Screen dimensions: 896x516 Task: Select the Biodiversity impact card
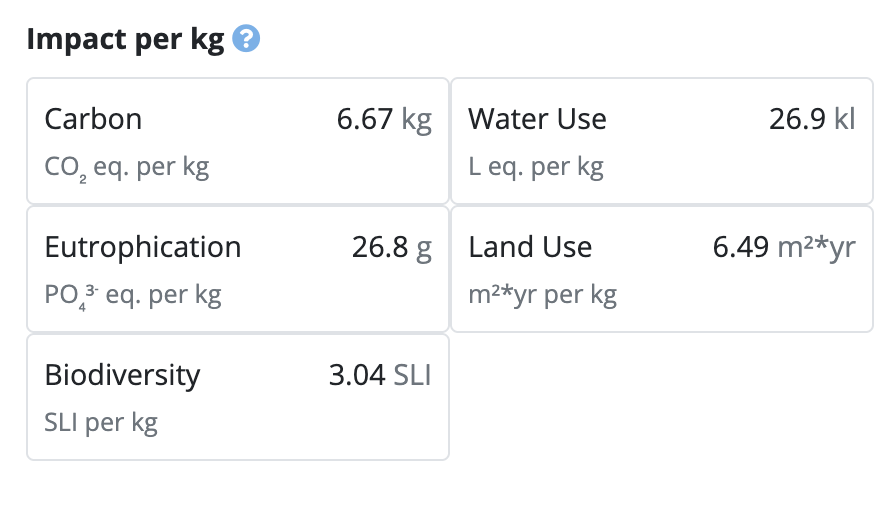tap(238, 397)
